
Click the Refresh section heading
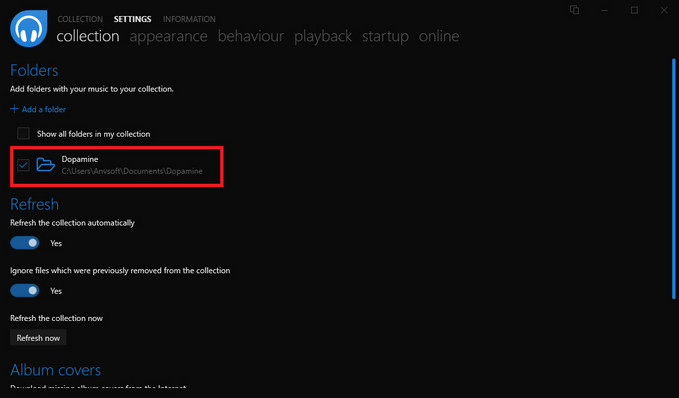point(35,204)
